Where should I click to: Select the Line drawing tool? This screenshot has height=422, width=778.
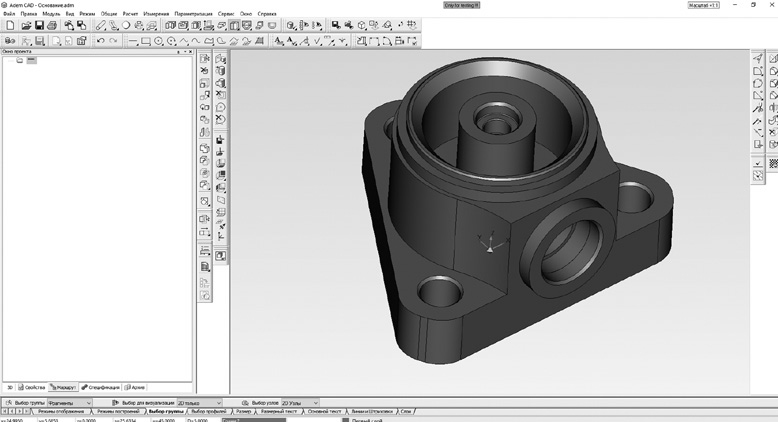133,41
